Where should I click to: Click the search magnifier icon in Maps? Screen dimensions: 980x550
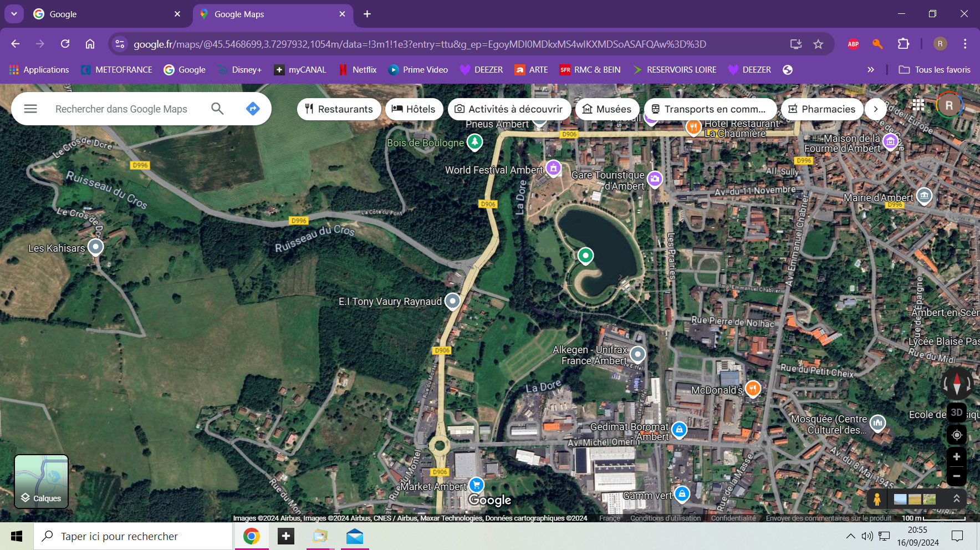pyautogui.click(x=217, y=109)
